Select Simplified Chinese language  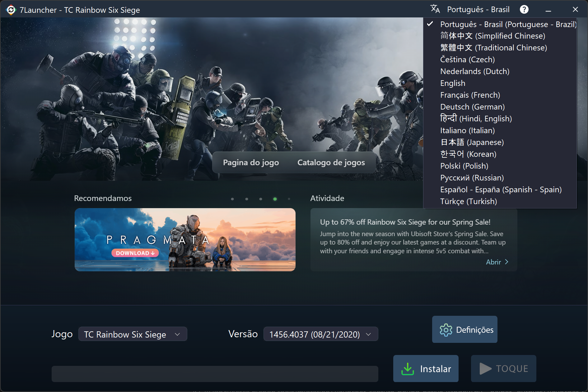pyautogui.click(x=500, y=36)
